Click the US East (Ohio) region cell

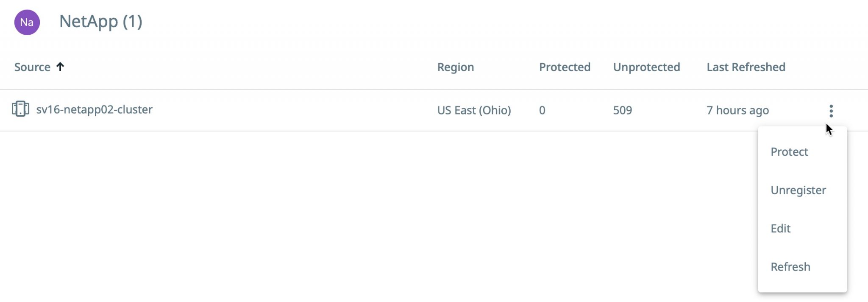click(474, 110)
